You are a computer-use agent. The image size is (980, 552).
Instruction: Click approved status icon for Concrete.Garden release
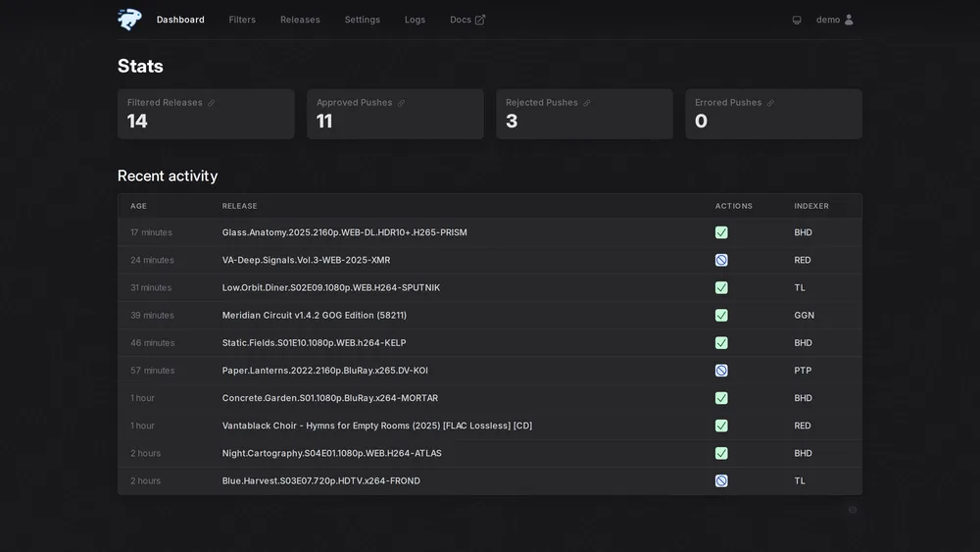[721, 398]
